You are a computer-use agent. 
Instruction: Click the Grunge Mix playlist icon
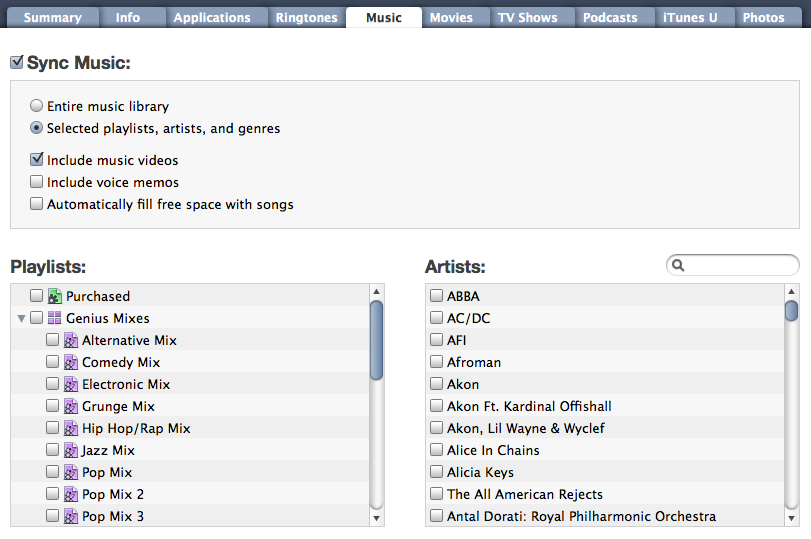point(71,406)
